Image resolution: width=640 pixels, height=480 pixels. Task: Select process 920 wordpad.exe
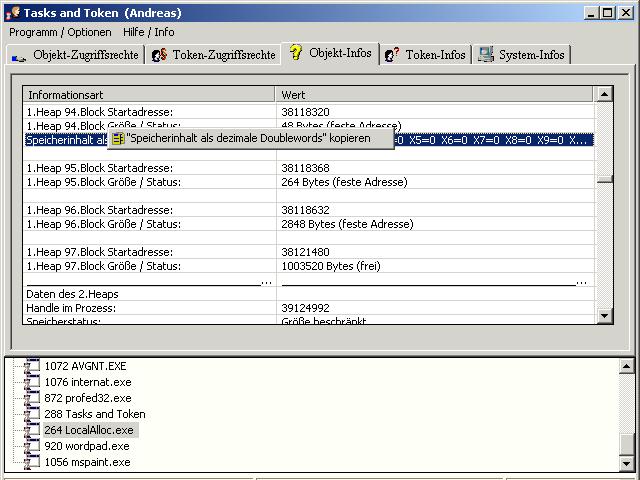pos(87,446)
